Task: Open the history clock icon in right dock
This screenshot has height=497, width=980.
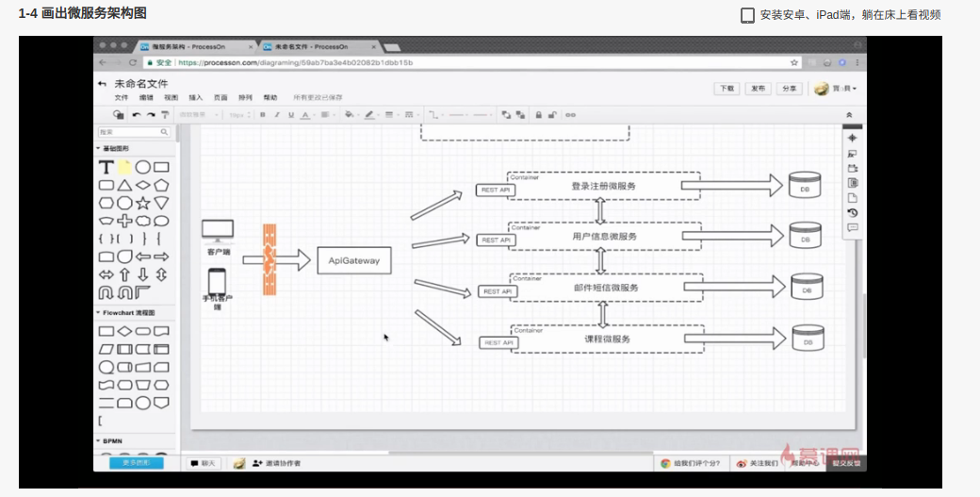Action: [853, 212]
